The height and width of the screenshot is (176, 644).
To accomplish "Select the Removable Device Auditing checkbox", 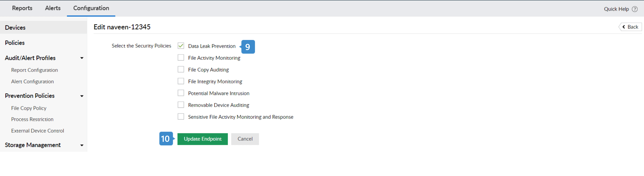I will tap(181, 105).
